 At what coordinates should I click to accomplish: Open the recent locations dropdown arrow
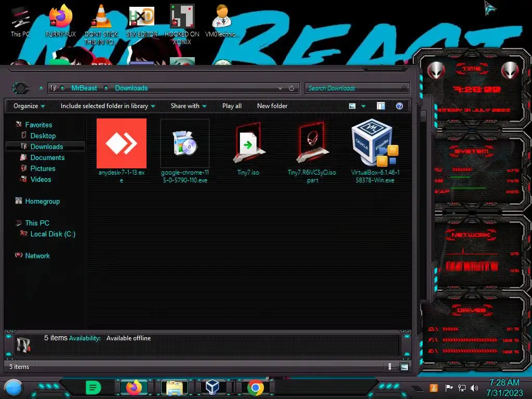(41, 88)
